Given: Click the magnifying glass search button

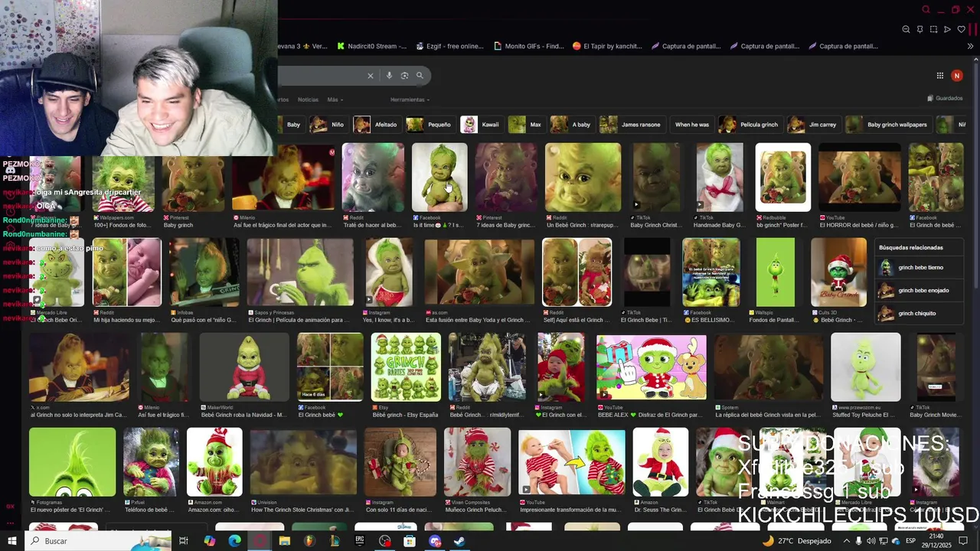Looking at the screenshot, I should [x=420, y=76].
